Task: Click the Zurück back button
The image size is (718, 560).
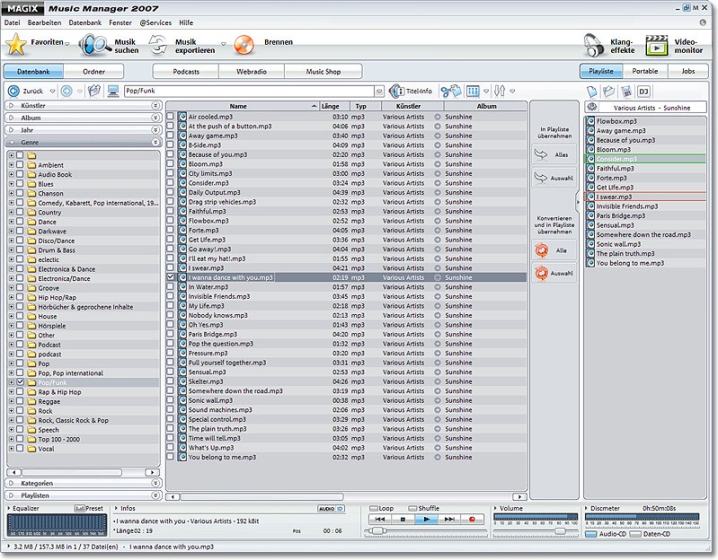Action: (26, 91)
